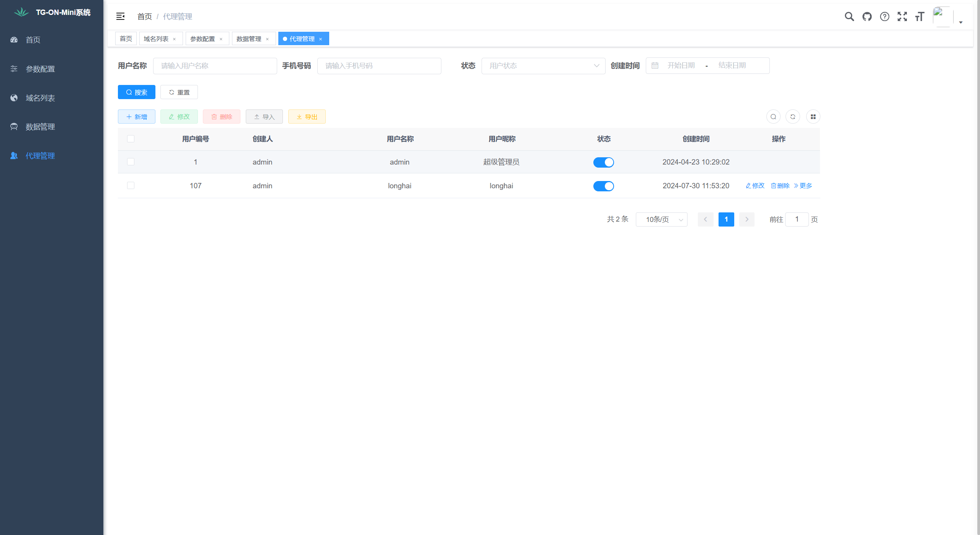Open the font size setting icon
This screenshot has width=980, height=535.
click(x=920, y=16)
